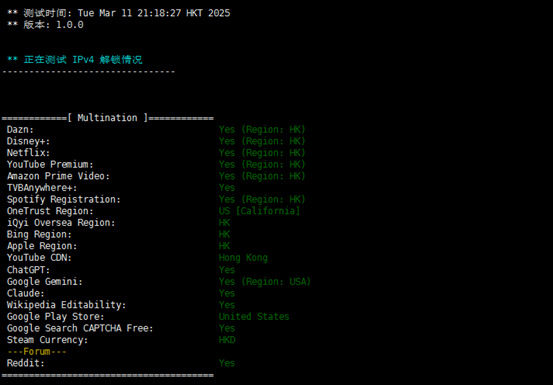Click the Wikipedia Editability label
The height and width of the screenshot is (385, 553).
click(66, 305)
